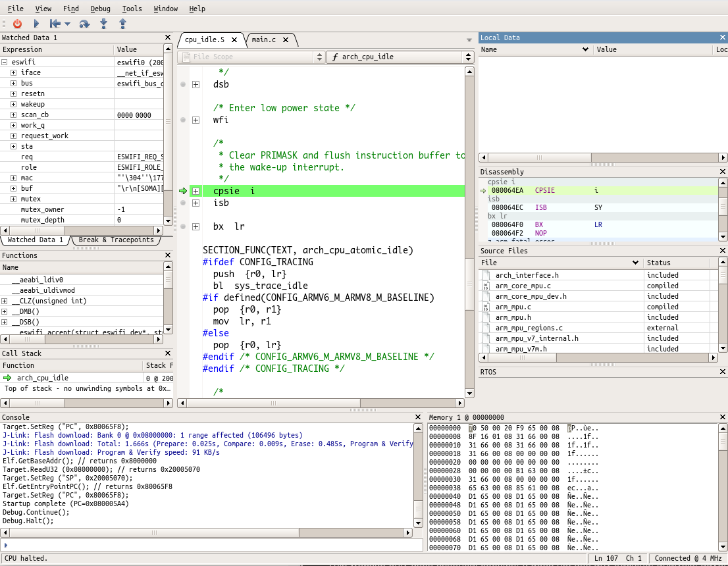Open the File menu
The height and width of the screenshot is (566, 728).
15,9
